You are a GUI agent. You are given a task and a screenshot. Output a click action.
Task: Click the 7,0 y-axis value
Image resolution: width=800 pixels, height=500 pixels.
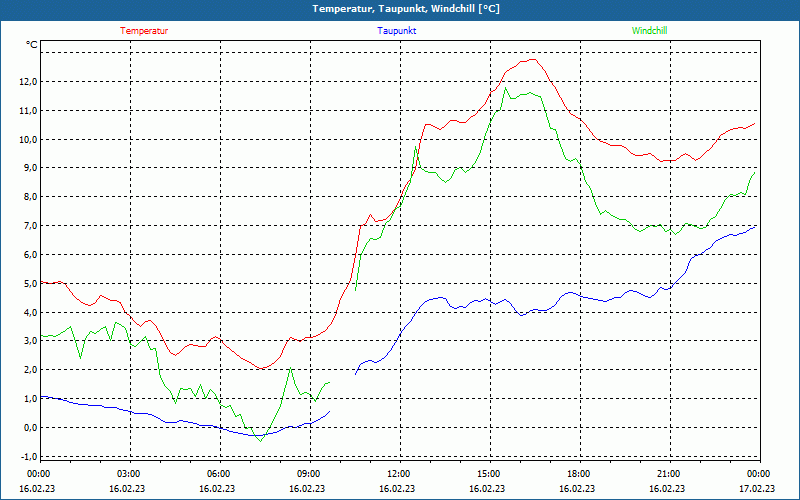(x=30, y=226)
